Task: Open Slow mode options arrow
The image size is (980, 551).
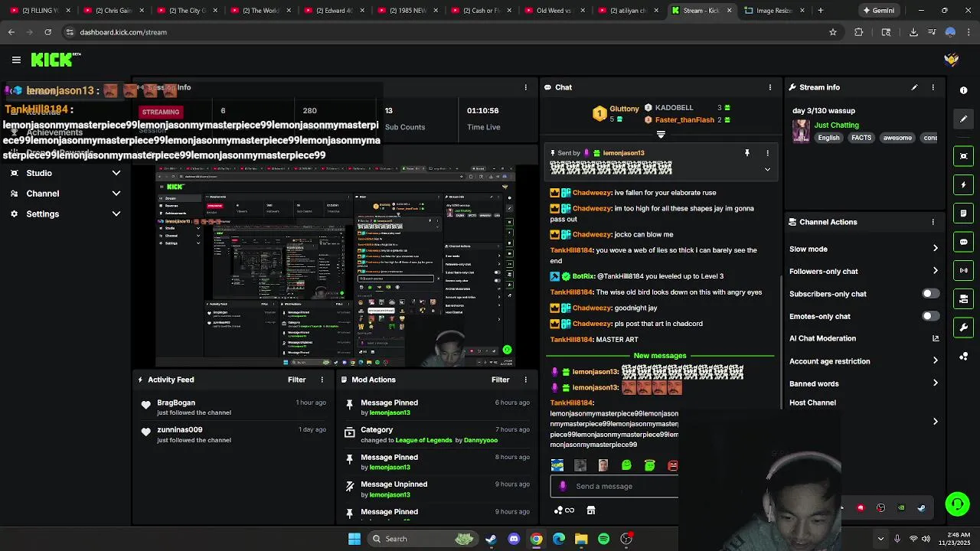Action: 936,249
